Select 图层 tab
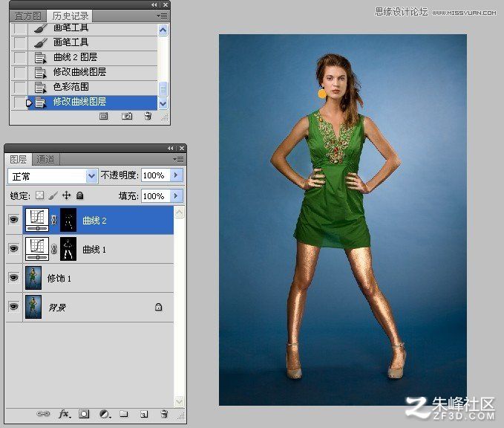 coord(19,159)
